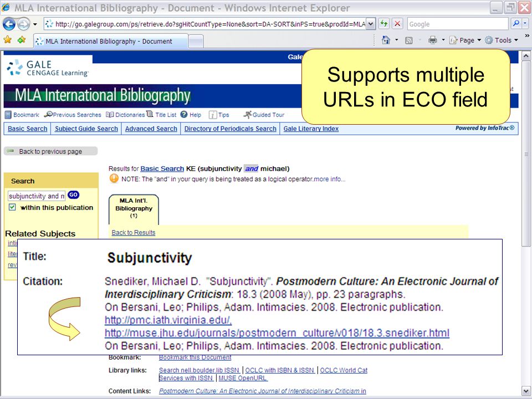Click Search nell.boulder.lib ISSN link
Viewport: 532px width, 399px height.
[199, 370]
